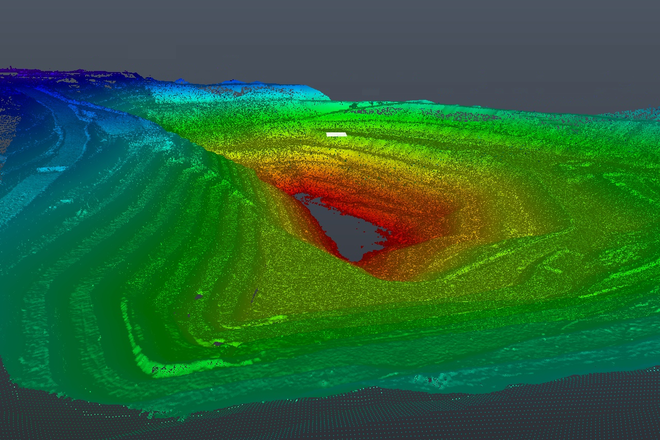The image size is (660, 440).
Task: Click the small dark object on left slope
Action: click(199, 296)
